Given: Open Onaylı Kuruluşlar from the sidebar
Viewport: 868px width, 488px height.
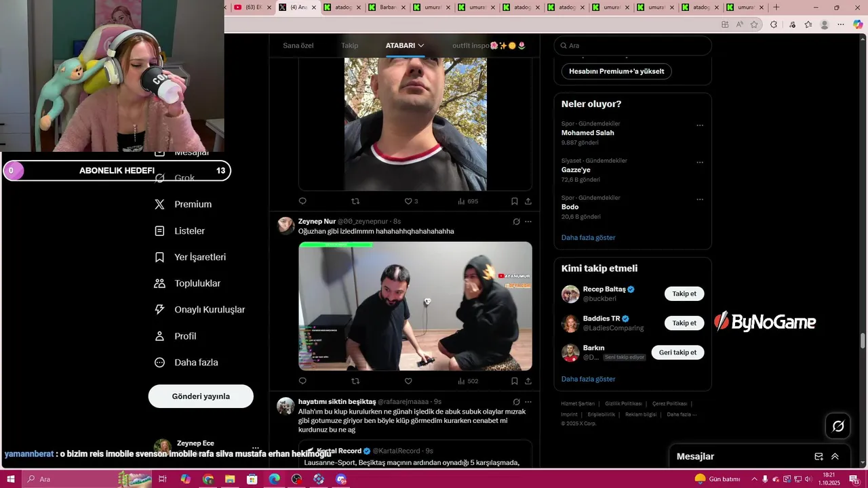Looking at the screenshot, I should pyautogui.click(x=199, y=309).
